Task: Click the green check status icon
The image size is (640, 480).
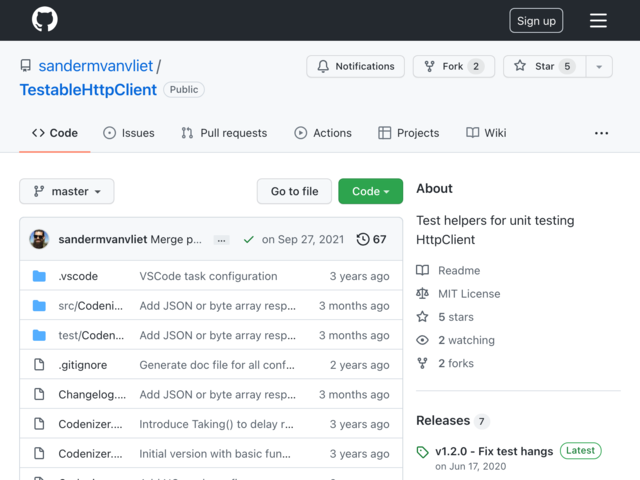Action: coord(248,240)
